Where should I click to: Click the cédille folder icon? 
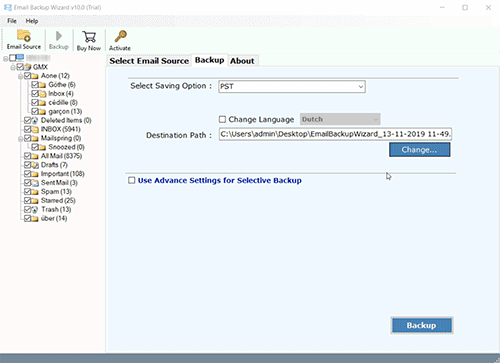pos(42,103)
